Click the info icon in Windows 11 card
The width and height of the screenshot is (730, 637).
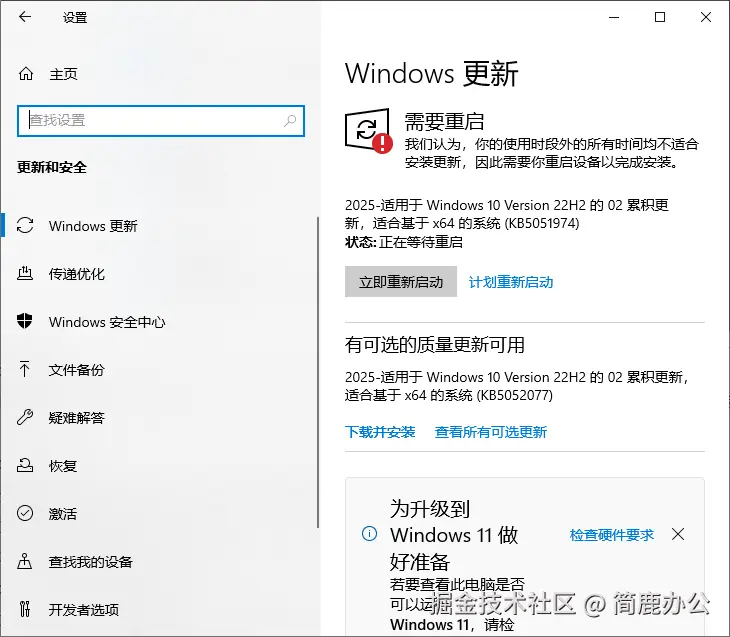pyautogui.click(x=370, y=534)
